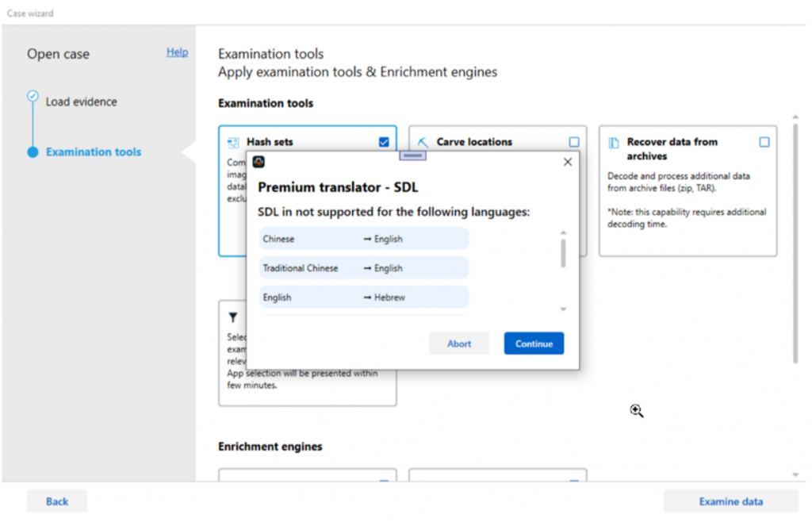
Task: Click the Carve locations title
Action: (474, 142)
